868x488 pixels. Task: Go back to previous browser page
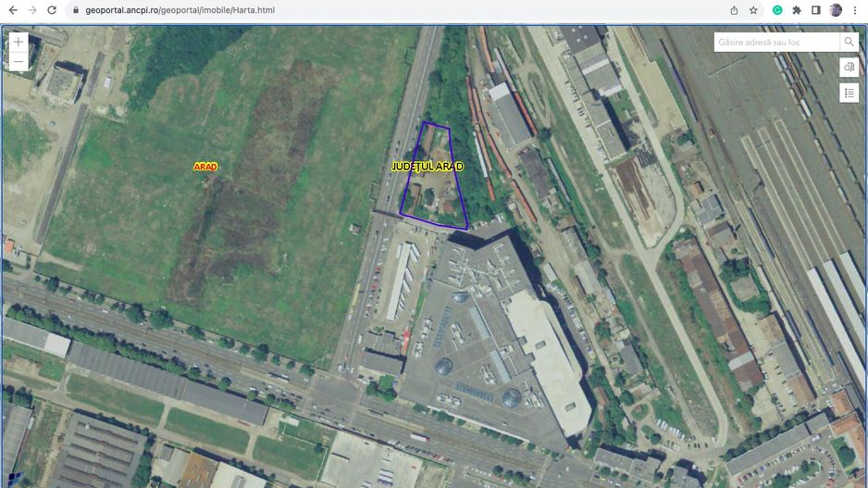(13, 10)
